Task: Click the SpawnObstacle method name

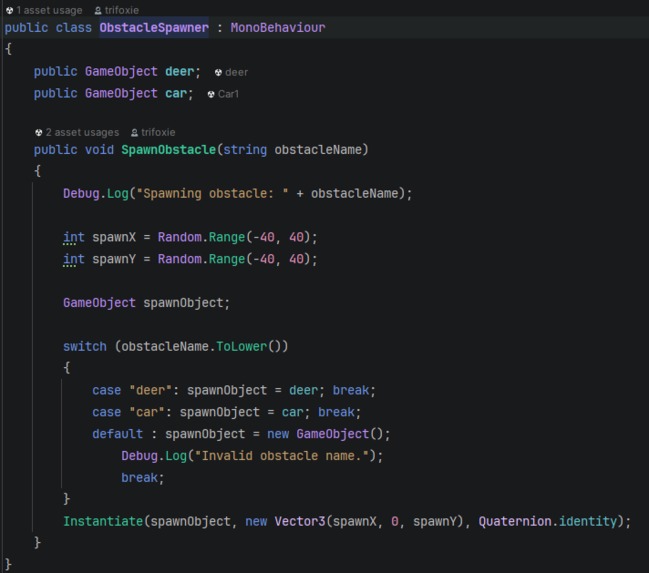Action: (168, 149)
